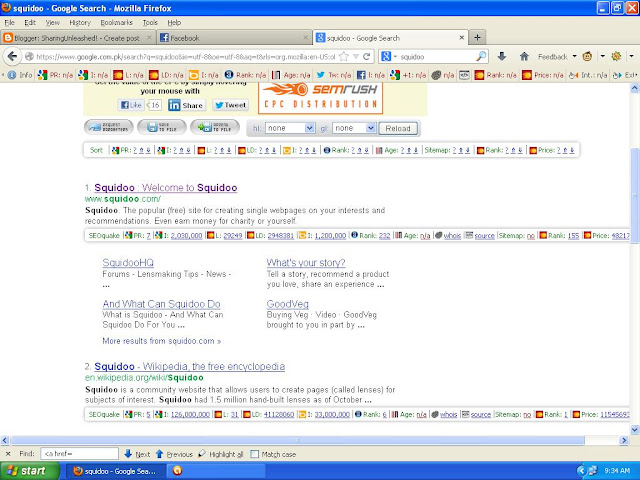Viewport: 640px width, 480px height.
Task: Click toolbar Alexa Rank: n/a item
Action: pos(245,75)
